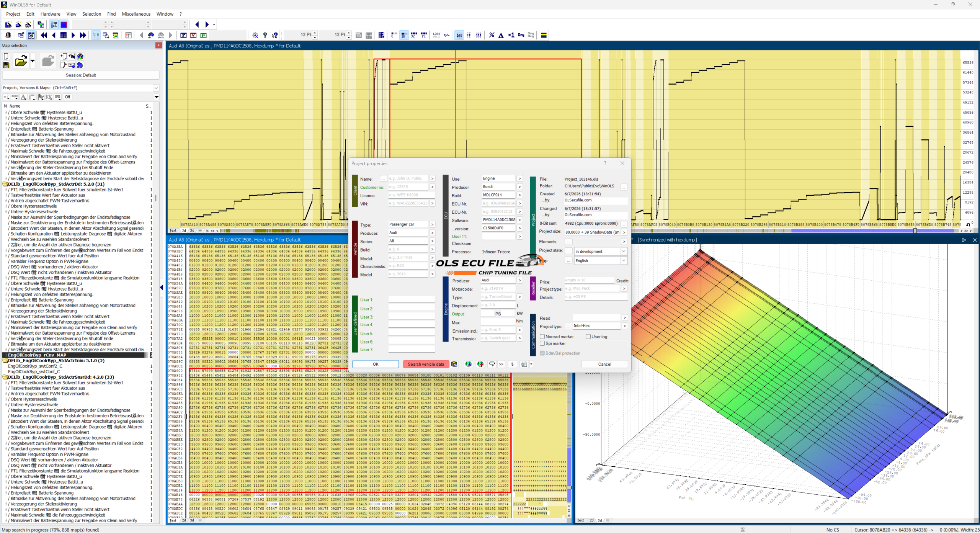This screenshot has height=533, width=980.
Task: Click the blue puzzle piece plugin icon
Action: 80,65
